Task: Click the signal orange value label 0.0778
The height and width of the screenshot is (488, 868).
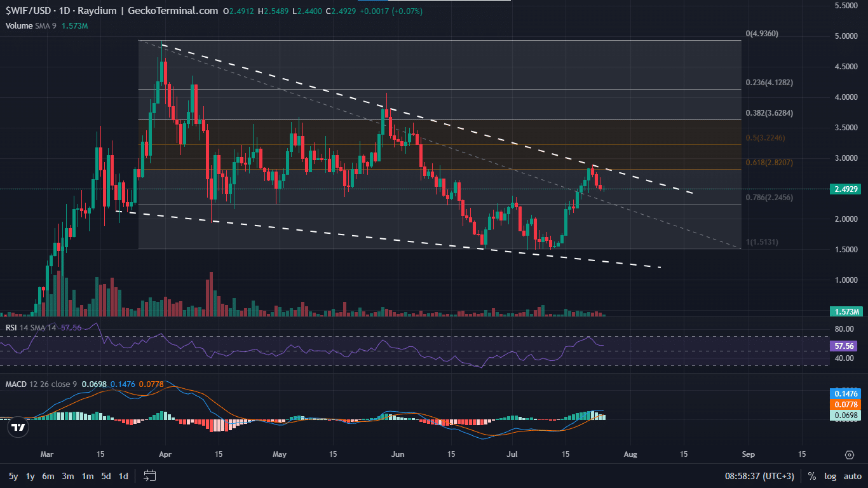Action: coord(846,405)
